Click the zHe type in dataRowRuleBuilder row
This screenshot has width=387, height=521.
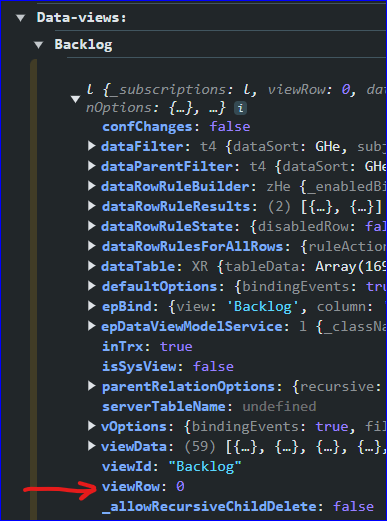(x=279, y=187)
